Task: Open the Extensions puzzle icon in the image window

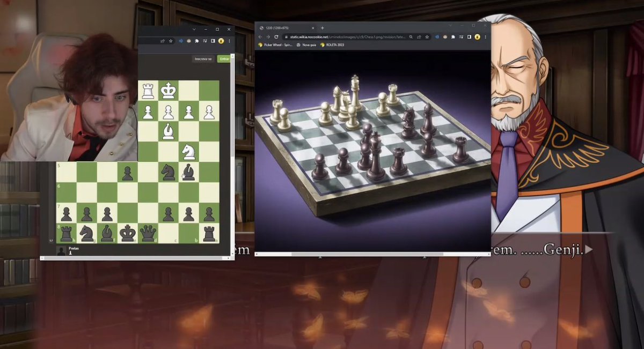Action: click(453, 36)
